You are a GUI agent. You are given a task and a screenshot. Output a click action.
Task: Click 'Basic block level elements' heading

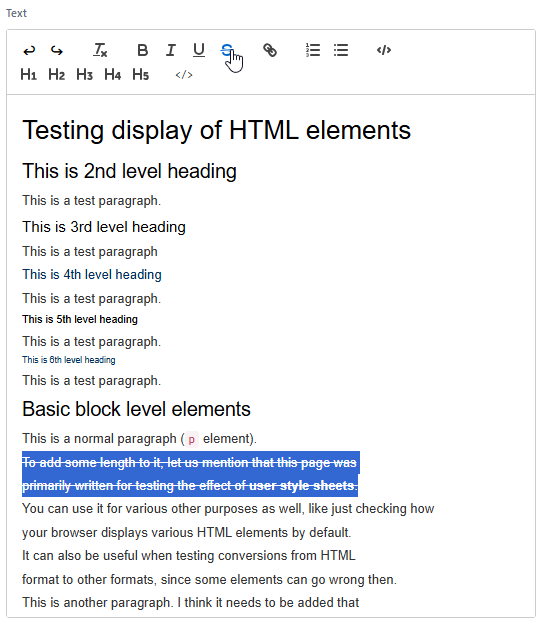[x=136, y=409]
